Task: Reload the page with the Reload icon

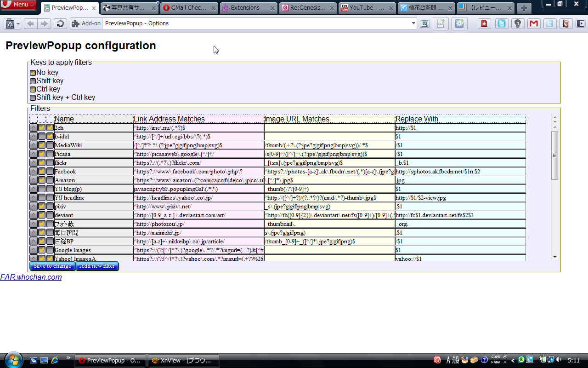Action: pos(60,24)
